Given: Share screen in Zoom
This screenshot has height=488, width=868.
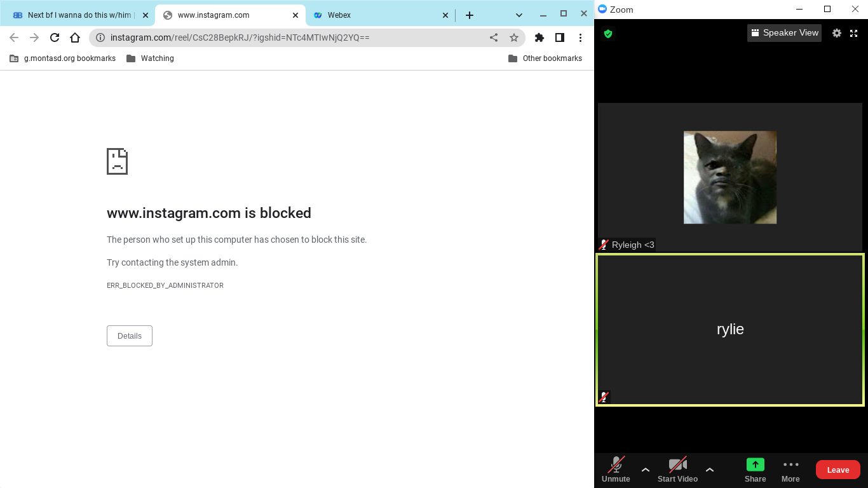Looking at the screenshot, I should (755, 470).
